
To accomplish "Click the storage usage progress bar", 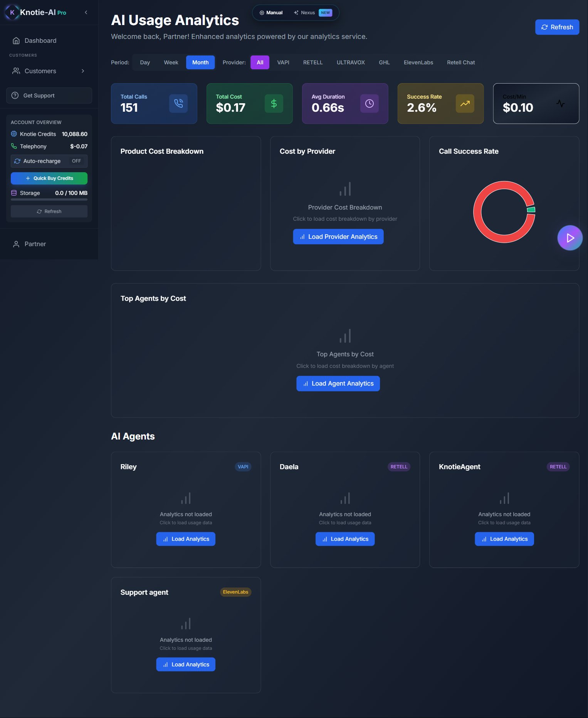I will point(49,200).
